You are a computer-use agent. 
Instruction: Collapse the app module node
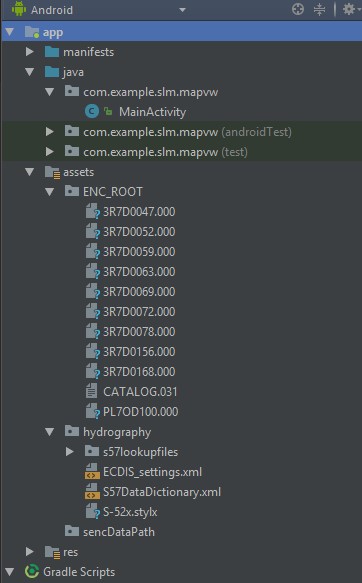coord(10,32)
